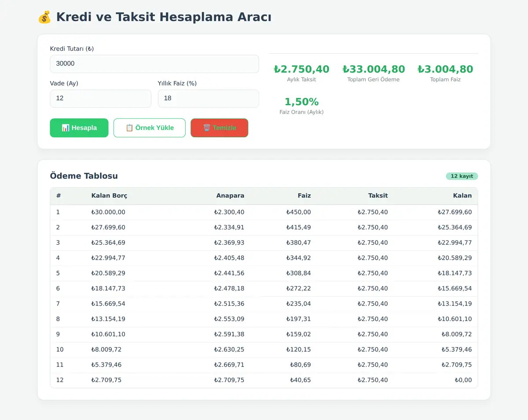Image resolution: width=528 pixels, height=420 pixels.
Task: Click row number 10 in the table
Action: (60, 350)
